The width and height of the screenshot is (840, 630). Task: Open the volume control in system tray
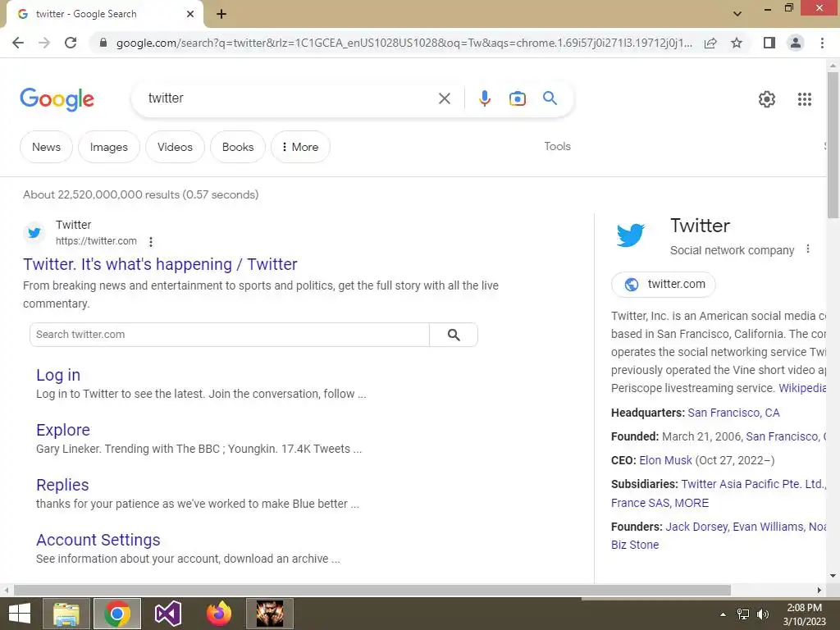[x=762, y=614]
